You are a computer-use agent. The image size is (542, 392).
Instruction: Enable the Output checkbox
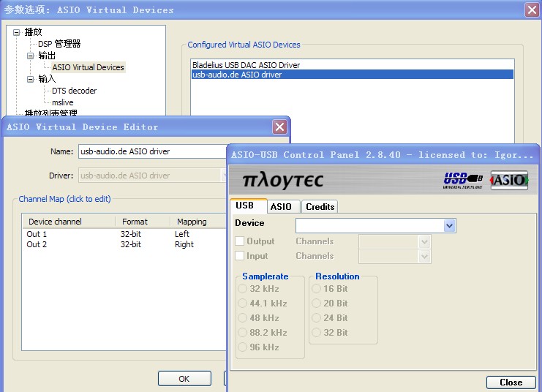(239, 241)
